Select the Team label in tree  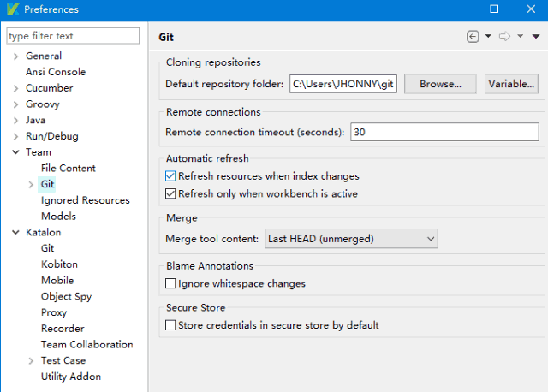pyautogui.click(x=39, y=152)
